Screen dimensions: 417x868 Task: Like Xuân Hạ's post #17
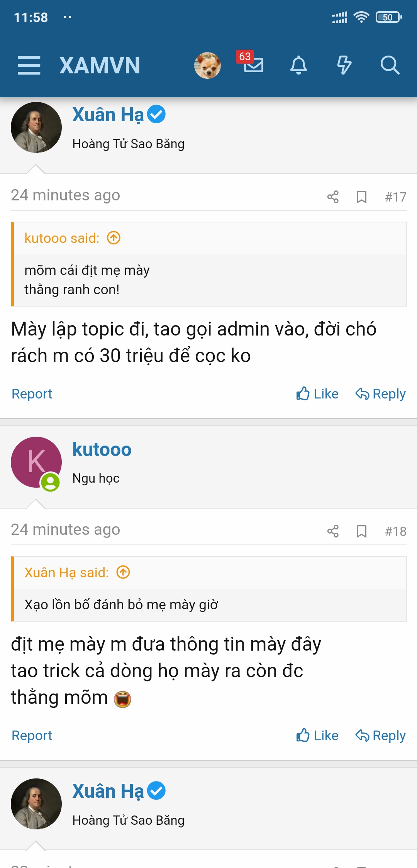click(317, 394)
